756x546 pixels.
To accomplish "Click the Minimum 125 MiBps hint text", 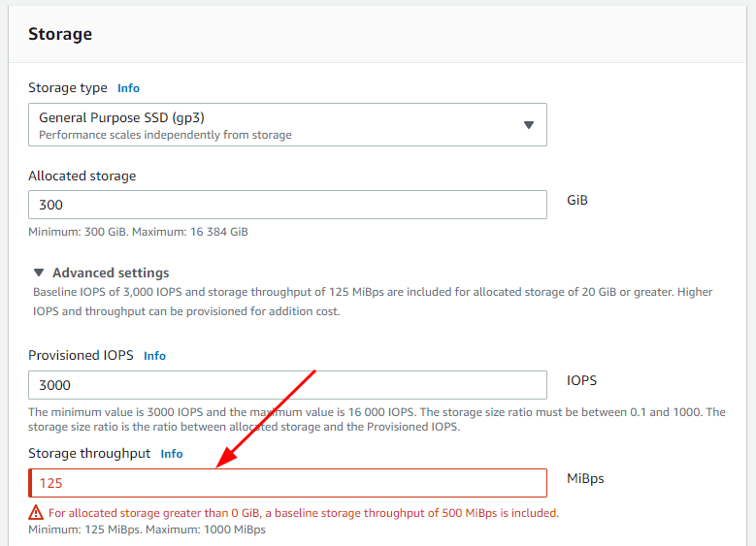I will pos(147,530).
